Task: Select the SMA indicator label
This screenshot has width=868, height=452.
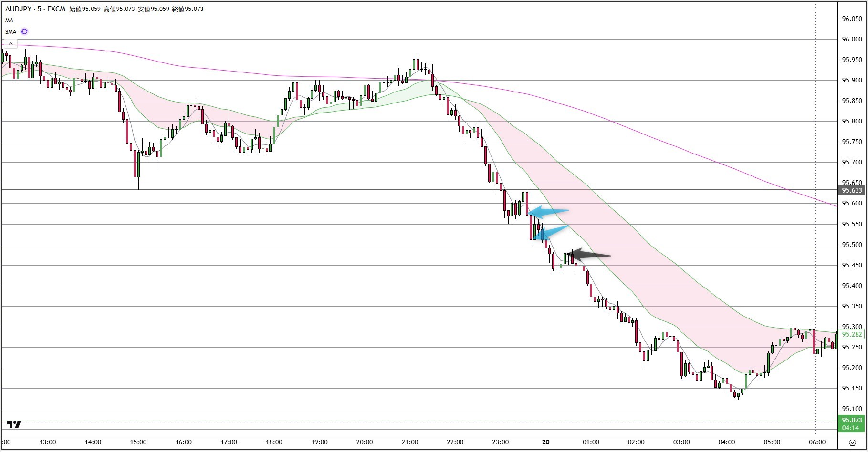Action: pos(10,32)
